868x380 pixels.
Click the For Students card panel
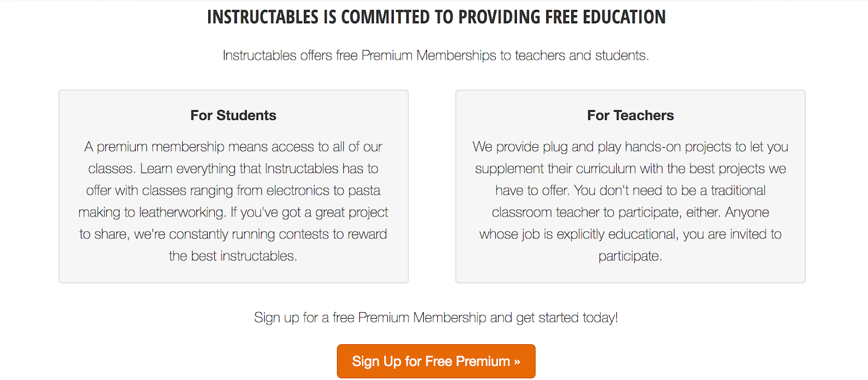click(x=233, y=186)
